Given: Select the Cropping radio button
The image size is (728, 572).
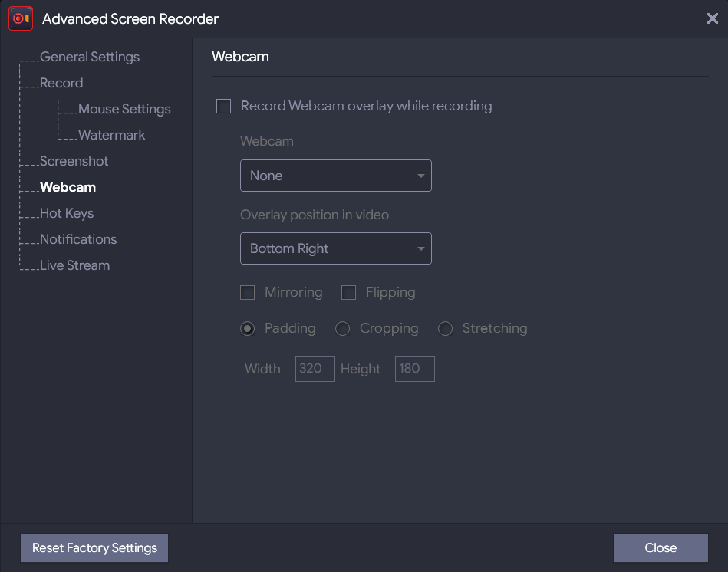Looking at the screenshot, I should coord(342,328).
